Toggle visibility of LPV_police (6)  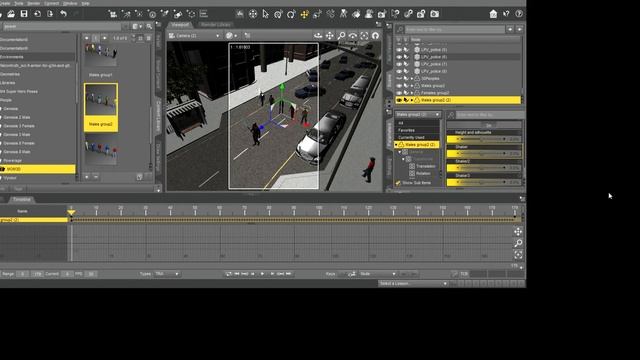click(x=399, y=57)
